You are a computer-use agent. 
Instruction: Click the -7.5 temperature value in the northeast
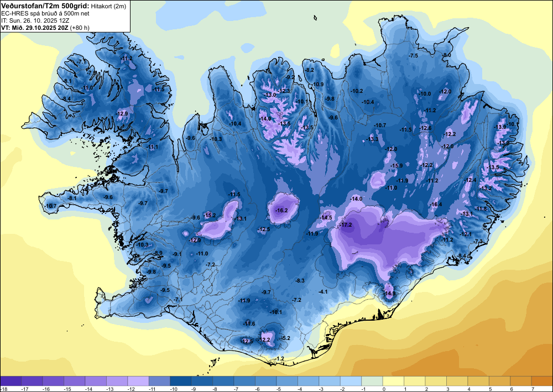point(413,56)
